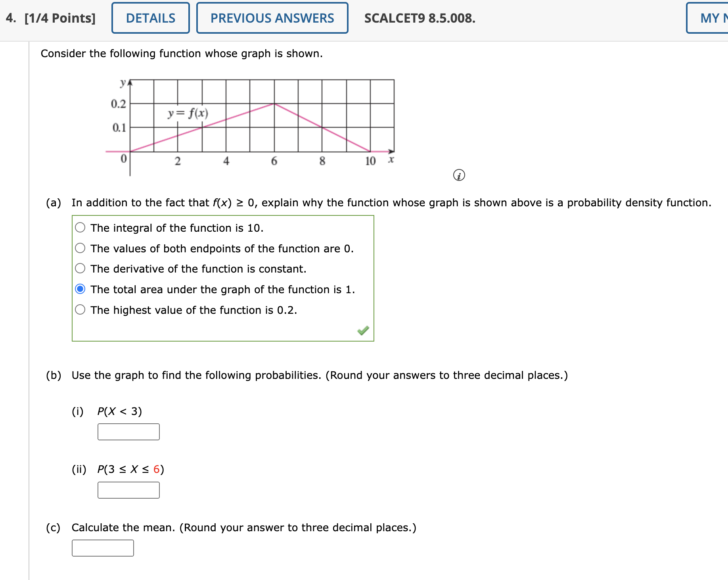The width and height of the screenshot is (728, 580).
Task: Open the info icon below the graph
Action: point(459,175)
